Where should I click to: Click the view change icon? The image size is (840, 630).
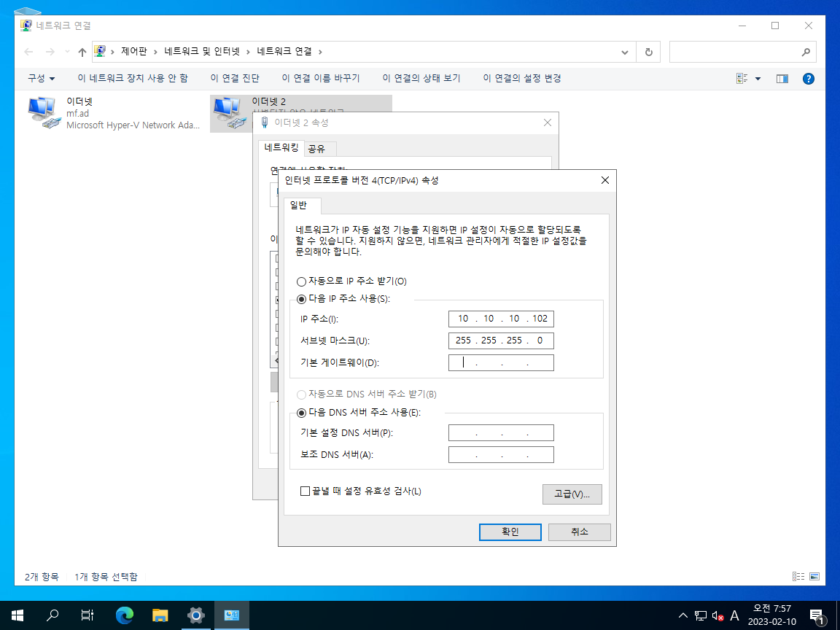coord(742,79)
